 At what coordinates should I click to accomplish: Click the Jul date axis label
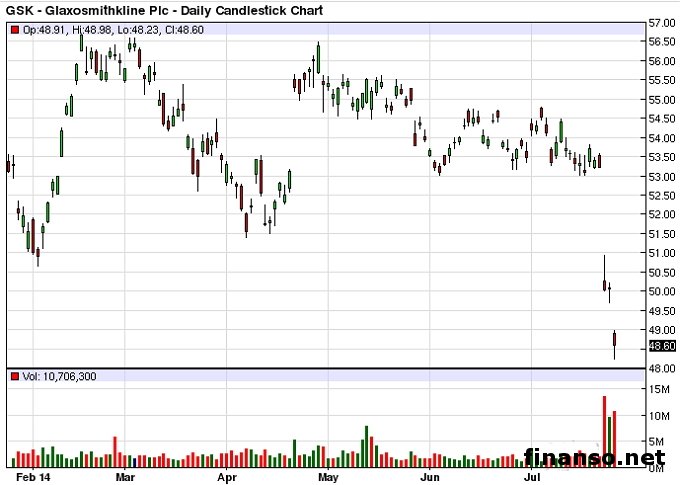pos(532,478)
